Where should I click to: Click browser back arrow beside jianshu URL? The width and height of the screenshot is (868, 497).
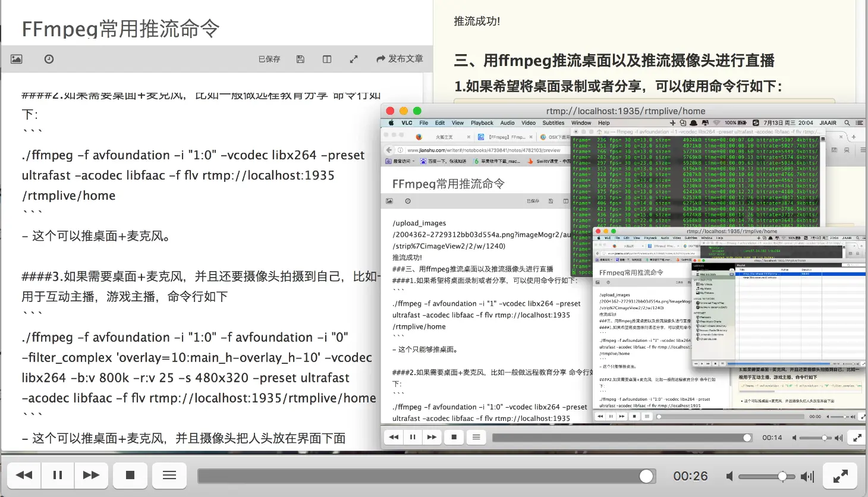[x=389, y=150]
